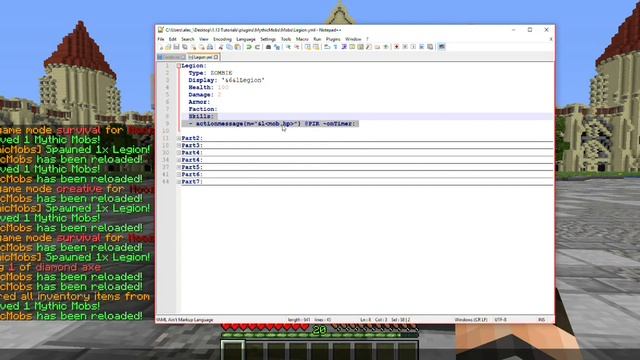Toggle synchronized horizontal scrolling
The image size is (640, 360).
pos(315,47)
